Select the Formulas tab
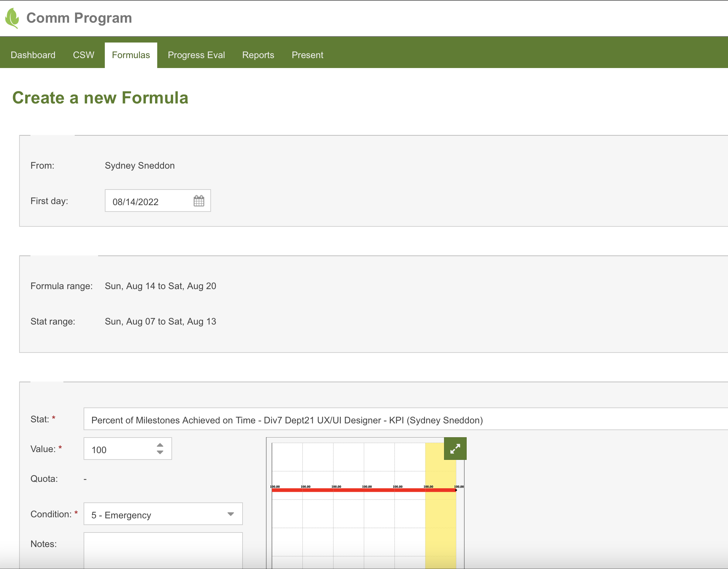This screenshot has width=728, height=569. 131,55
